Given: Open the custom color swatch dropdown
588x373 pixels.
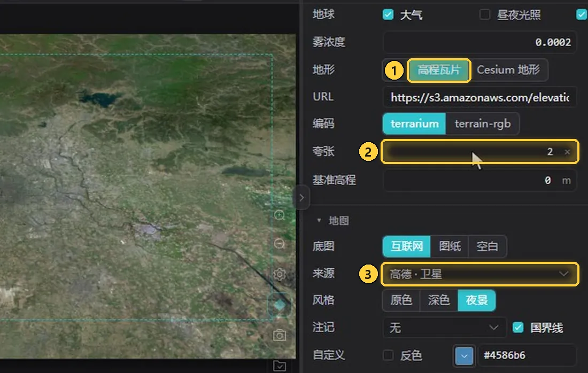Looking at the screenshot, I should pos(464,355).
